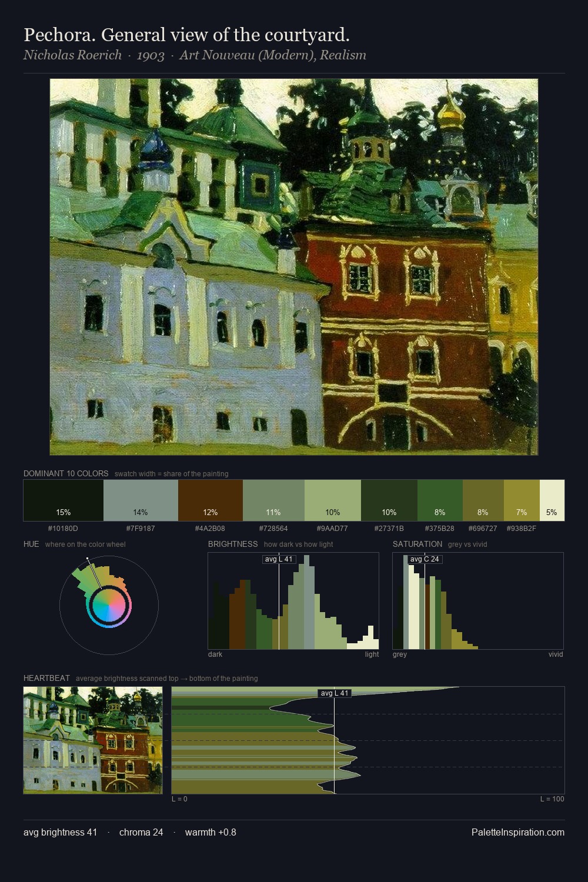Screen dimensions: 588x882
Task: Select the darkest swatch labeled 15%
Action: pos(64,500)
